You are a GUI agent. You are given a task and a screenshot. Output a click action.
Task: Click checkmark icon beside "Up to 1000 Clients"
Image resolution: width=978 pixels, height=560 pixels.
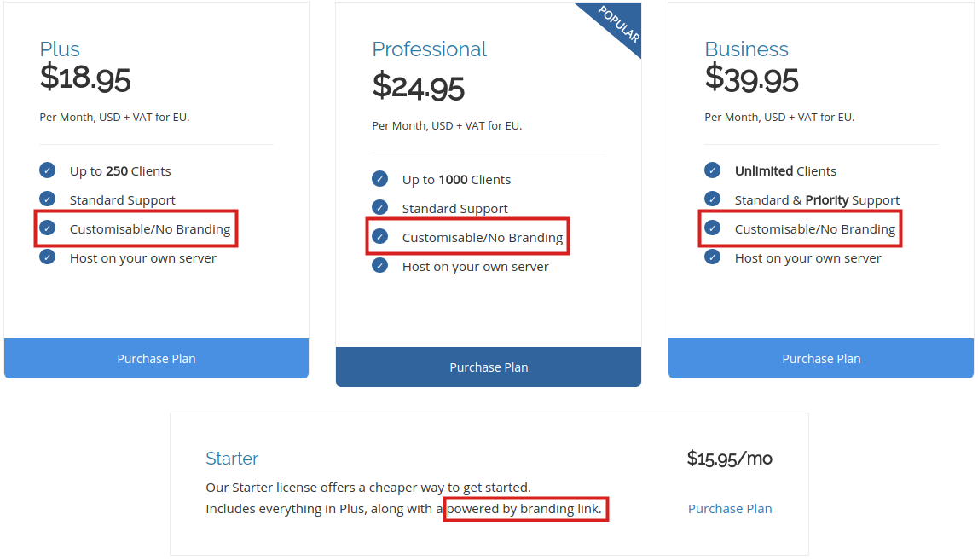380,179
